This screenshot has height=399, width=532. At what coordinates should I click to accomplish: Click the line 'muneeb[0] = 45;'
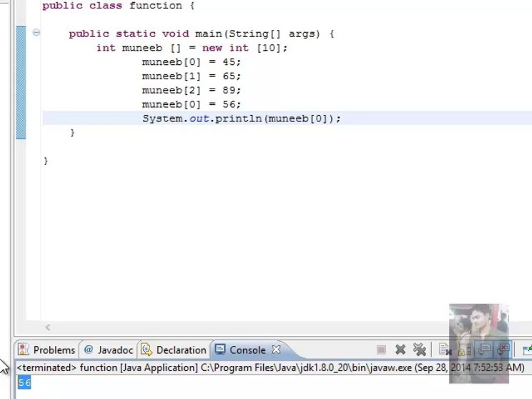point(191,62)
